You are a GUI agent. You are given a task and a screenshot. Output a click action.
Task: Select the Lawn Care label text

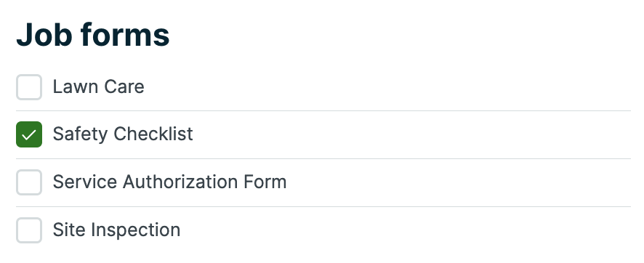pos(99,86)
